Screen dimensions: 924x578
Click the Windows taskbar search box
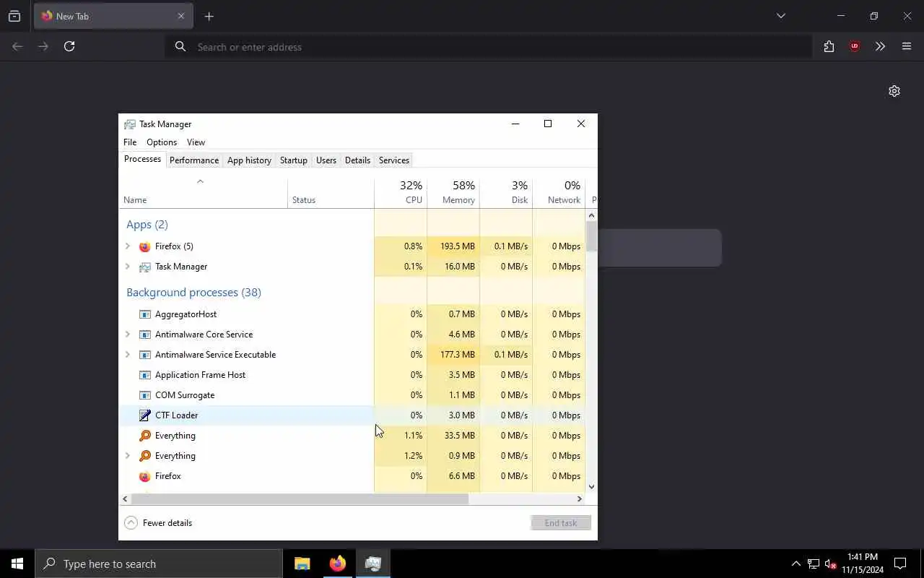[159, 564]
